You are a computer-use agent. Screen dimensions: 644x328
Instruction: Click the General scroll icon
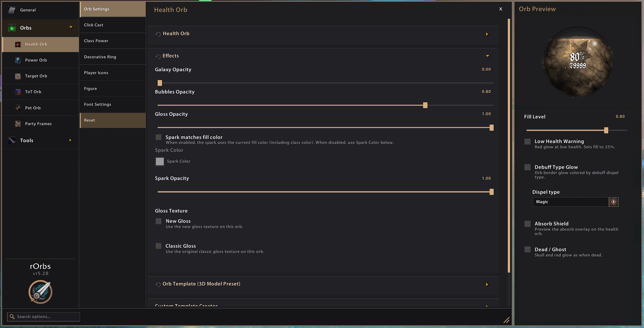12,10
